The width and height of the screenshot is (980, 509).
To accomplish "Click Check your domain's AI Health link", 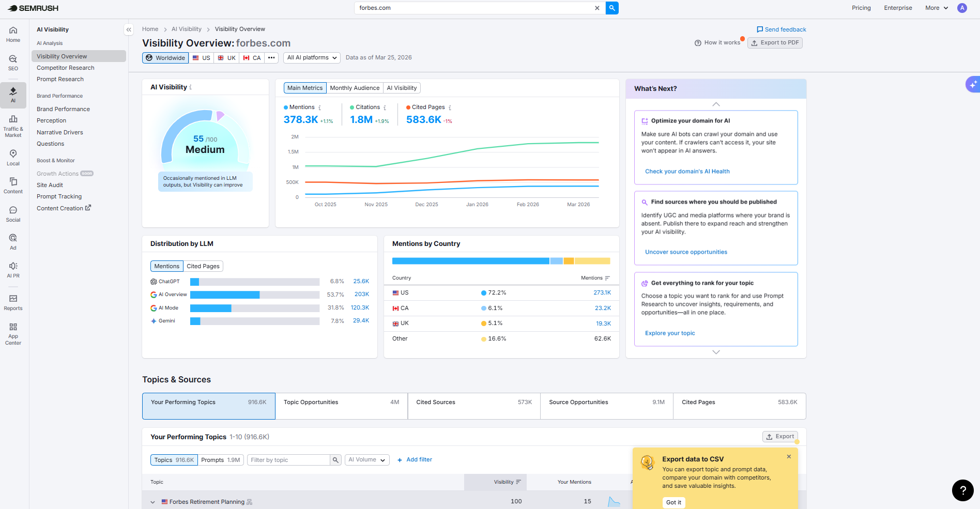I will (x=687, y=171).
